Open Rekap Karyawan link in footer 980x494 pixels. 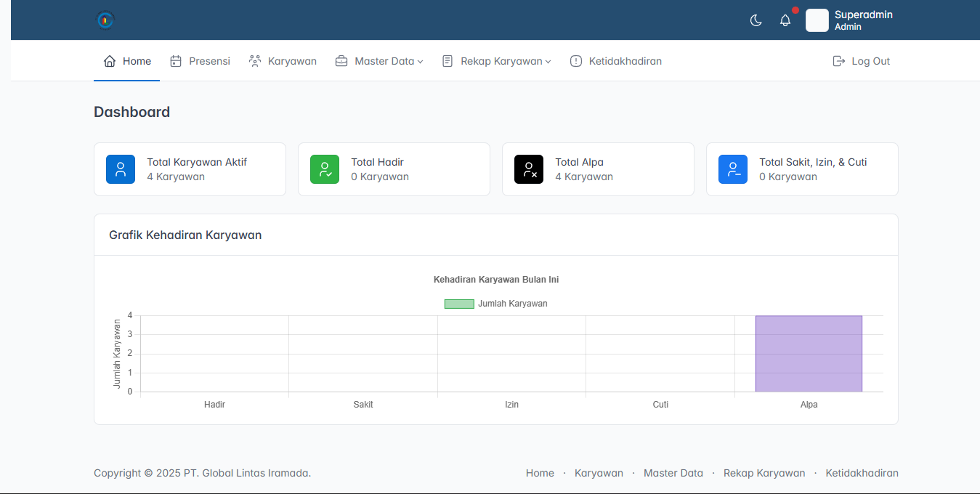(x=764, y=473)
